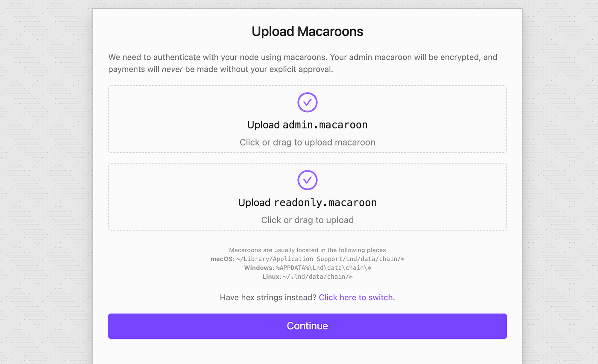Click the readonly macaroon checkmark icon
This screenshot has width=598, height=364.
(x=307, y=180)
